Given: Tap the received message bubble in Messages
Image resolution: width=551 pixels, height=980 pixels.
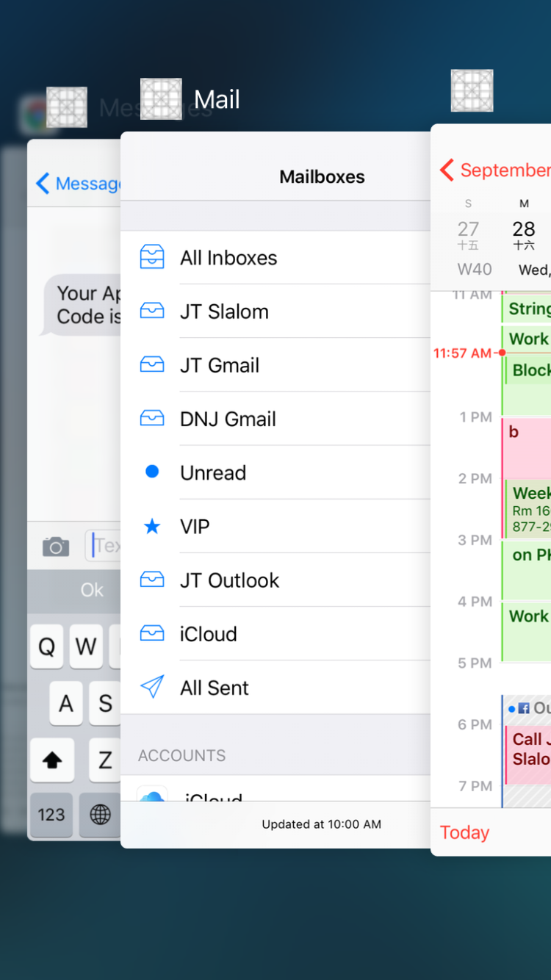Looking at the screenshot, I should [82, 305].
